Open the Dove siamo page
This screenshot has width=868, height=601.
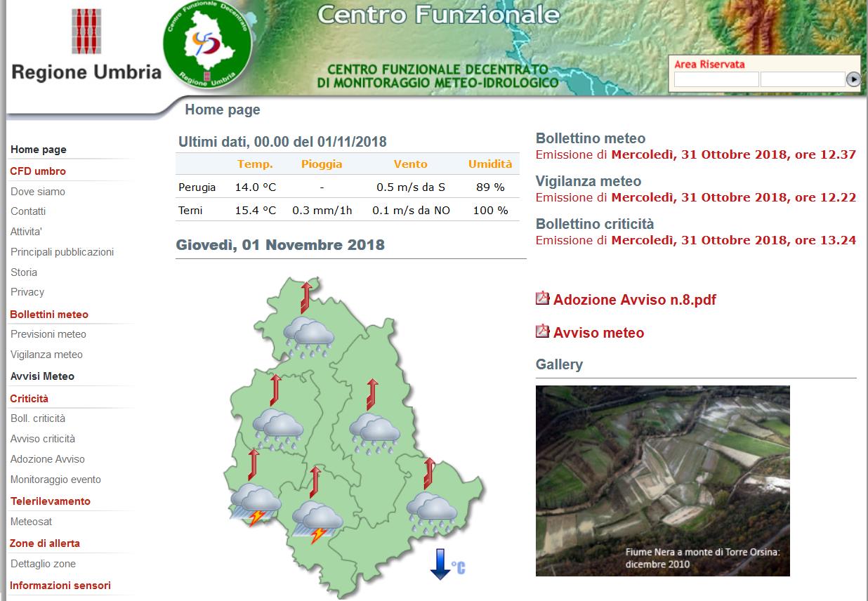38,192
